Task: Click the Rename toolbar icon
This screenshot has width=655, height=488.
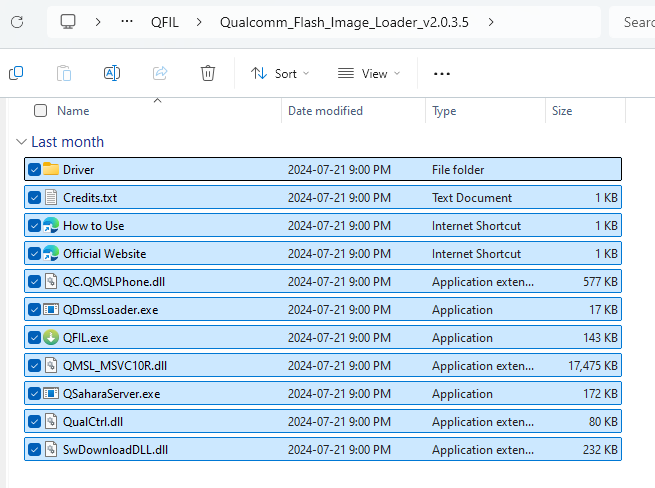Action: coord(112,74)
